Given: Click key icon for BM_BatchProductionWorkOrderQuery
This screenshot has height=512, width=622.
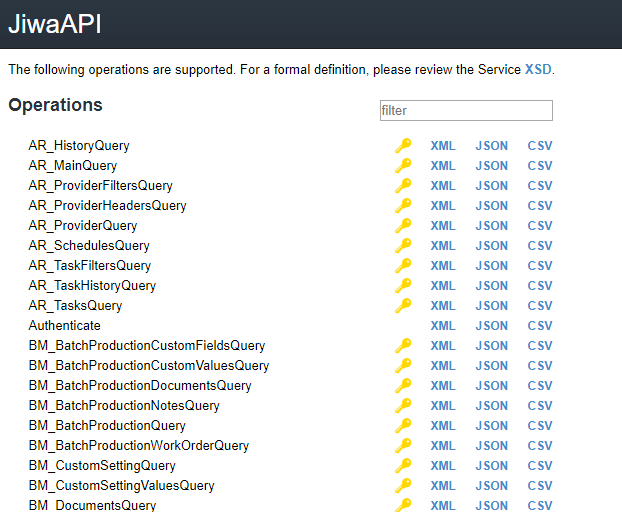Looking at the screenshot, I should click(403, 445).
